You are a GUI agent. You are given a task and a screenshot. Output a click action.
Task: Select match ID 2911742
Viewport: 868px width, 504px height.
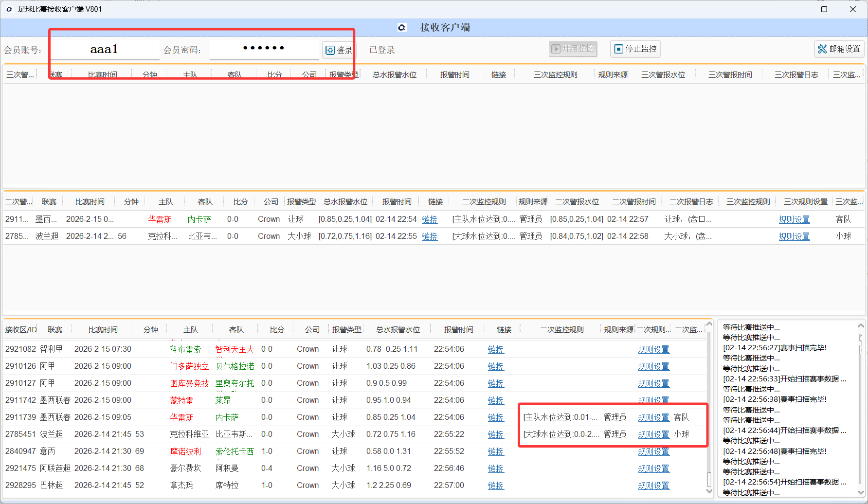click(20, 400)
